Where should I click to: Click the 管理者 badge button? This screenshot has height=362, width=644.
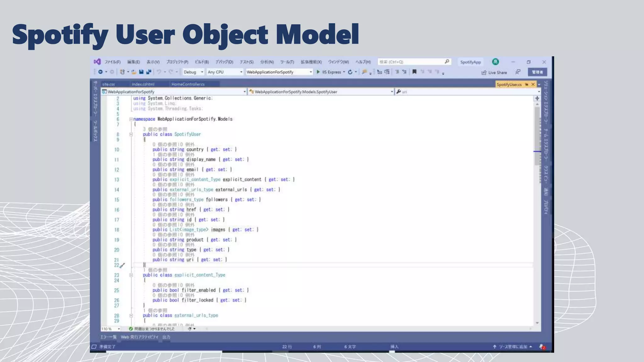[x=537, y=72]
